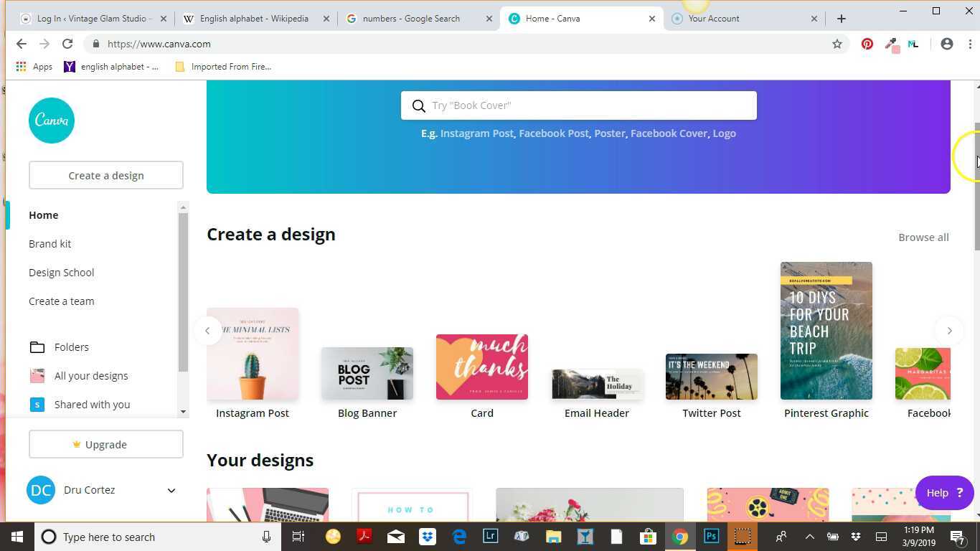
Task: Open a new browser tab
Action: point(841,19)
